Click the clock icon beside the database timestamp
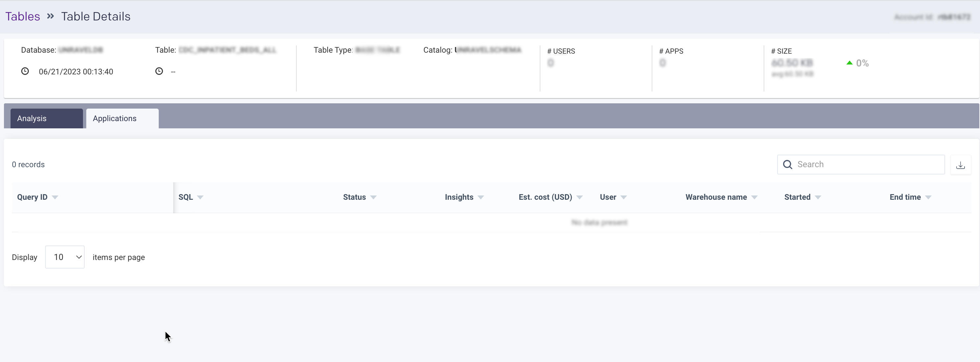980x362 pixels. [x=25, y=71]
